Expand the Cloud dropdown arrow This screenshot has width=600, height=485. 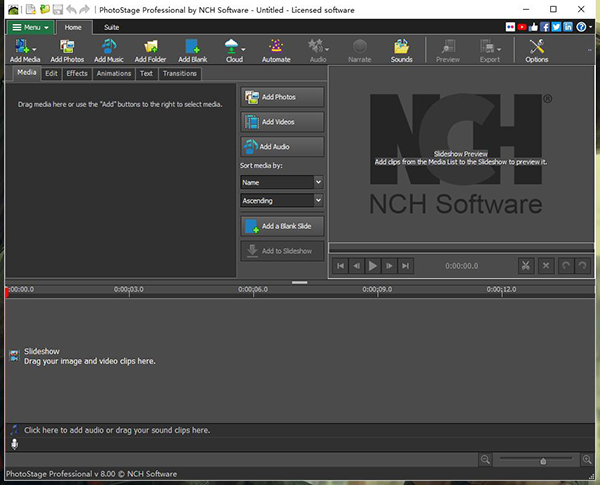[243, 49]
